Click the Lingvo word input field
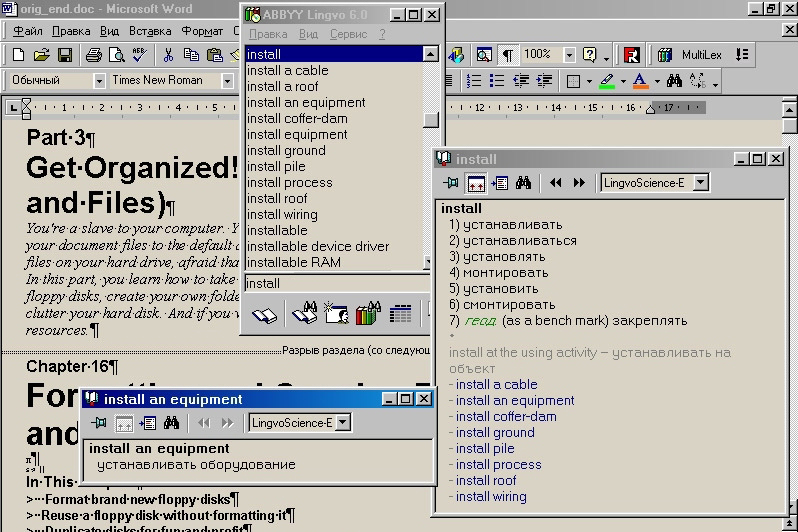The width and height of the screenshot is (798, 532). click(335, 283)
